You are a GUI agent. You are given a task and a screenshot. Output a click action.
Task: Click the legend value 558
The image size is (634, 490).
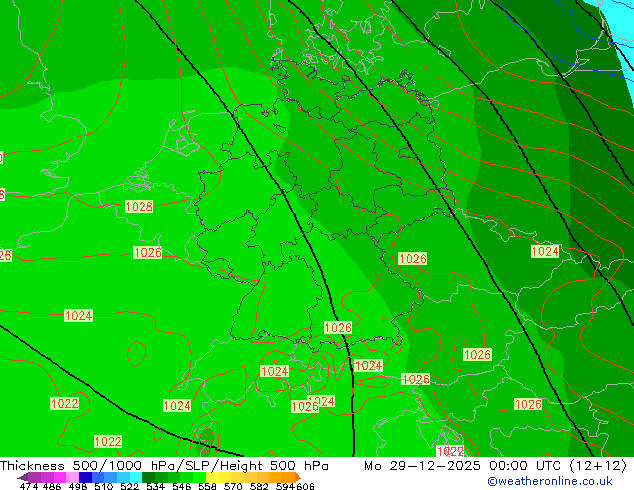pos(207,486)
